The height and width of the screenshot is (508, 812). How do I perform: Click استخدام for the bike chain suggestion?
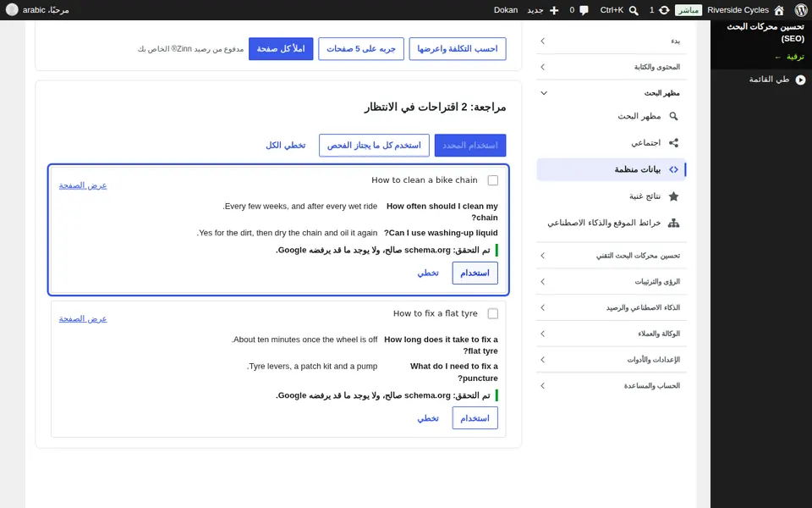click(475, 273)
